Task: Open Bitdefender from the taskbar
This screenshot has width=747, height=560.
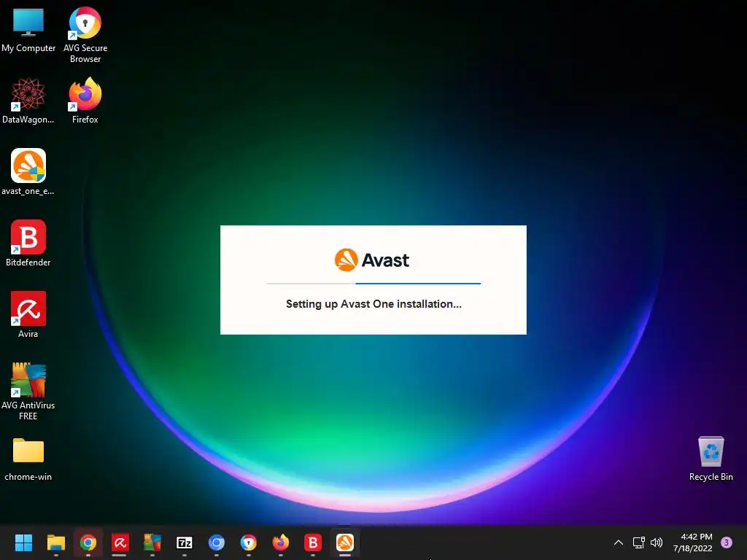Action: [312, 542]
